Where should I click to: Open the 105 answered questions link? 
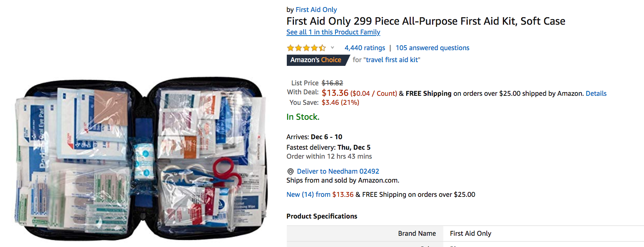[x=432, y=48]
